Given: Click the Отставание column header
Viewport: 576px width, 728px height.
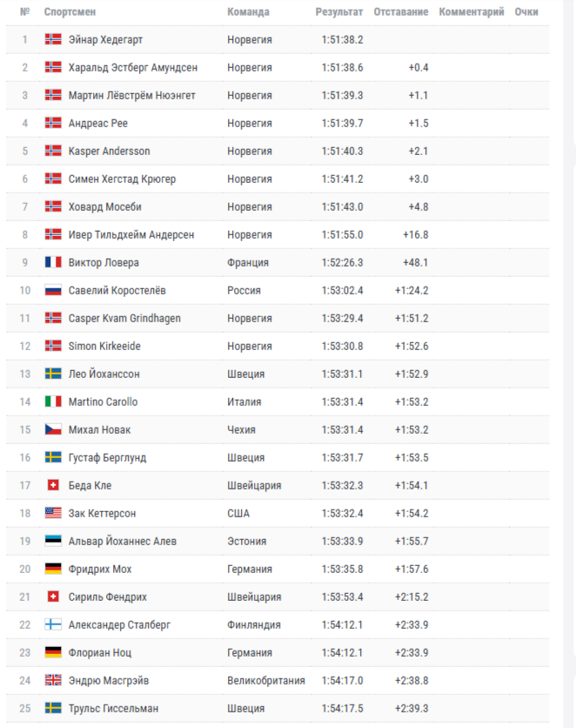Looking at the screenshot, I should pyautogui.click(x=400, y=12).
